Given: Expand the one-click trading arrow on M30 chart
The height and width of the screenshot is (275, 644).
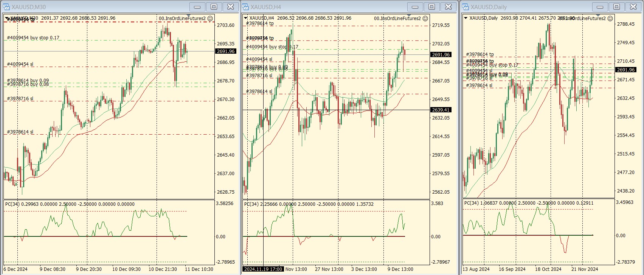Looking at the screenshot, I should tap(7, 18).
